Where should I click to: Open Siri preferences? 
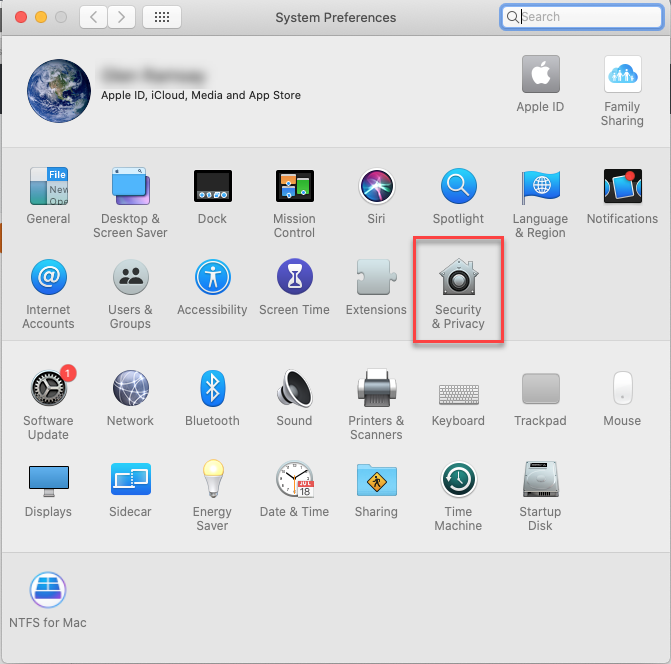point(376,196)
